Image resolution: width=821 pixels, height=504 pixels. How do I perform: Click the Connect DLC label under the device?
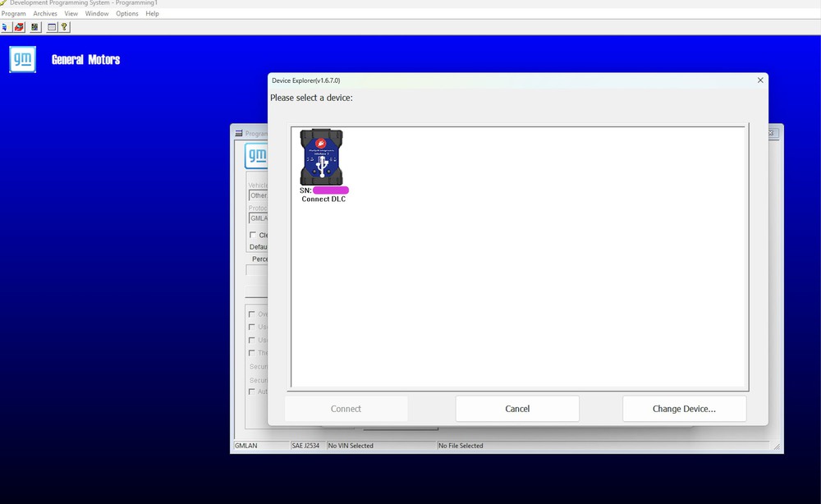[323, 199]
